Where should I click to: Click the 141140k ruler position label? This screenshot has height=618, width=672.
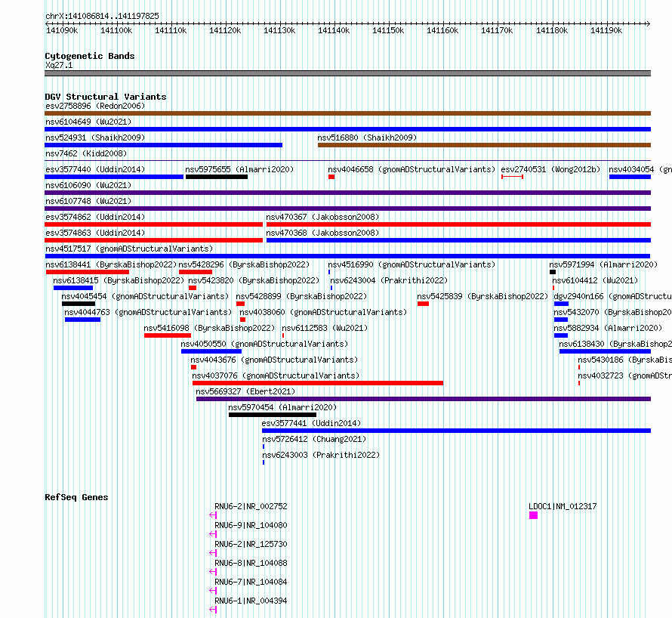point(334,30)
